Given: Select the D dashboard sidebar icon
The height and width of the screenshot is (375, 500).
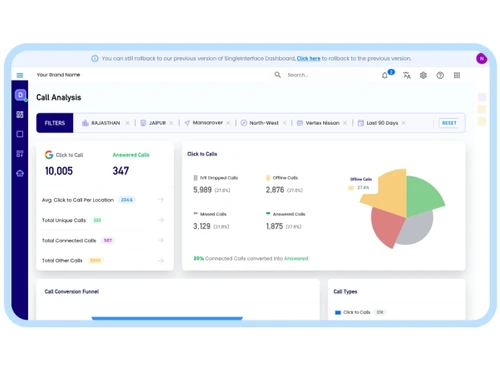Looking at the screenshot, I should 20,95.
